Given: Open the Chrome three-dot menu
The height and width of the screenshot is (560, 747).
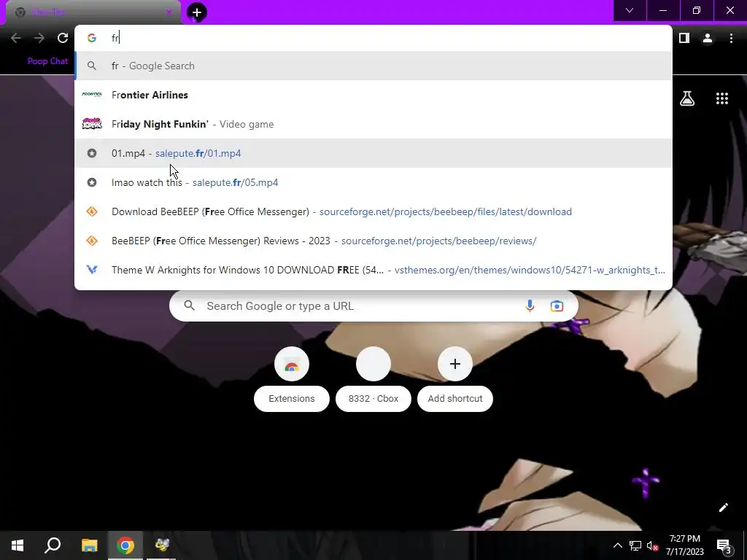Looking at the screenshot, I should [x=731, y=38].
